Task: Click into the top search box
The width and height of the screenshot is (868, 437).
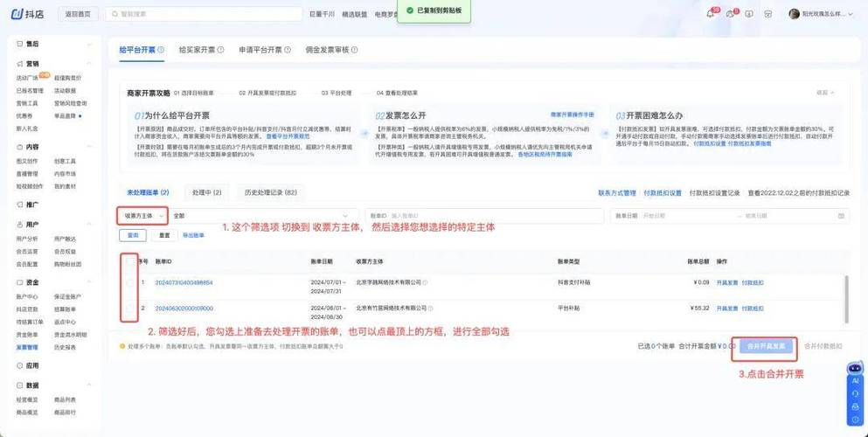Action: (205, 14)
